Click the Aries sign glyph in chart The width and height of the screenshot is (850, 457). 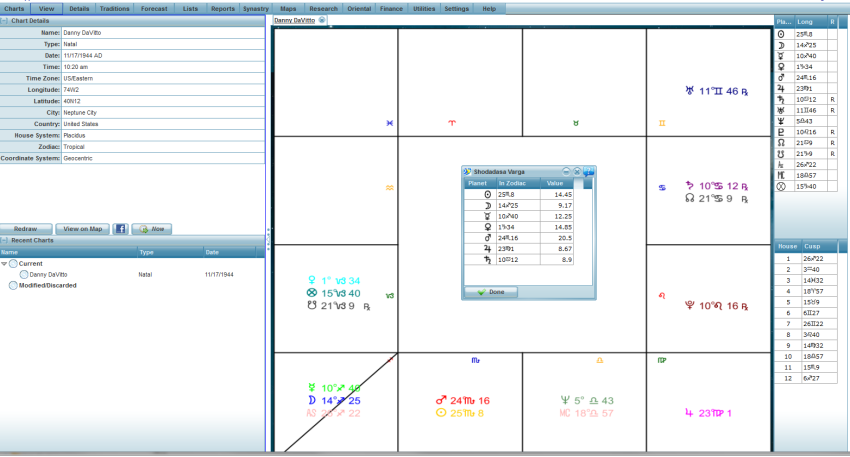(x=452, y=122)
